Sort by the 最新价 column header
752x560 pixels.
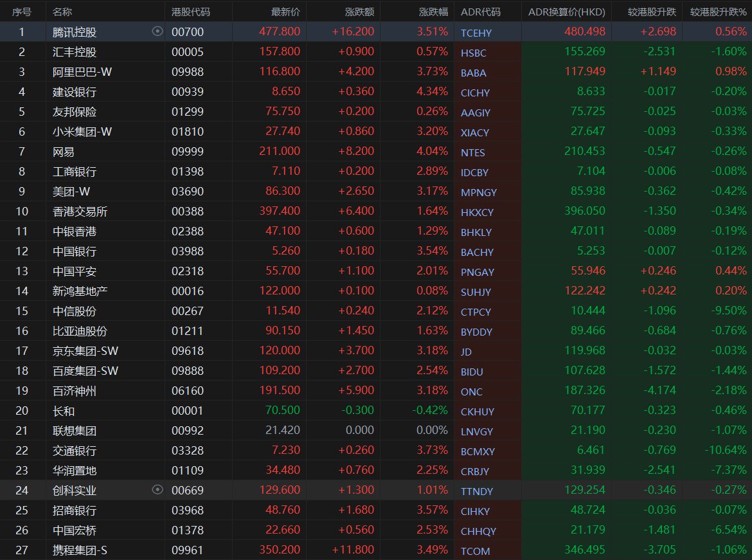coord(285,12)
